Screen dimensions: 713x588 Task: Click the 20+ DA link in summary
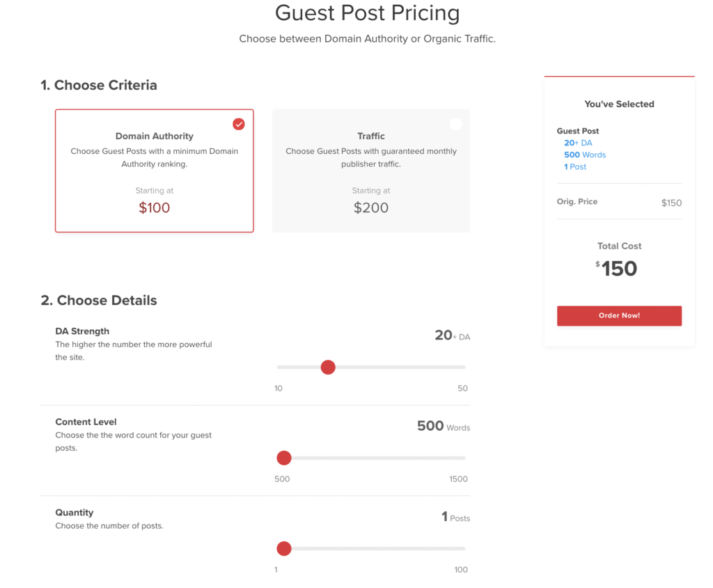pos(578,143)
